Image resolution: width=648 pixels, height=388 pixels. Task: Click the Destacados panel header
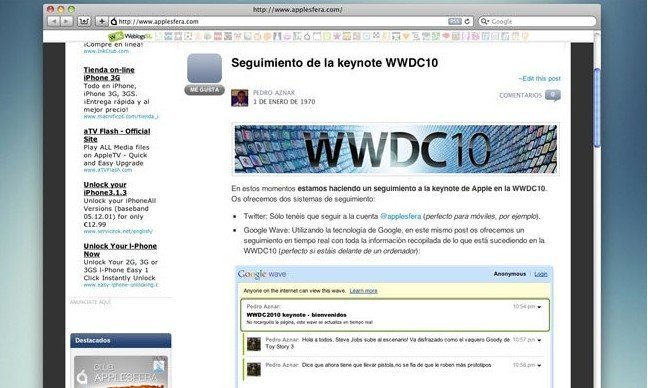[121, 340]
